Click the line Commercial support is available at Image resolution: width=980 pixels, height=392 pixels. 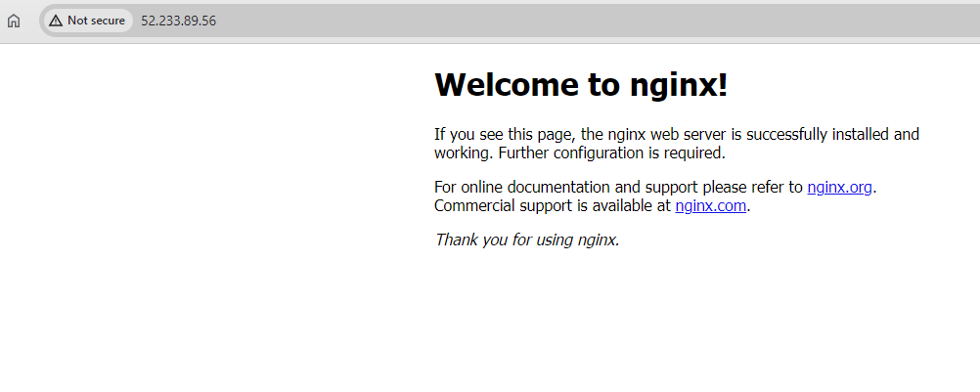click(553, 206)
